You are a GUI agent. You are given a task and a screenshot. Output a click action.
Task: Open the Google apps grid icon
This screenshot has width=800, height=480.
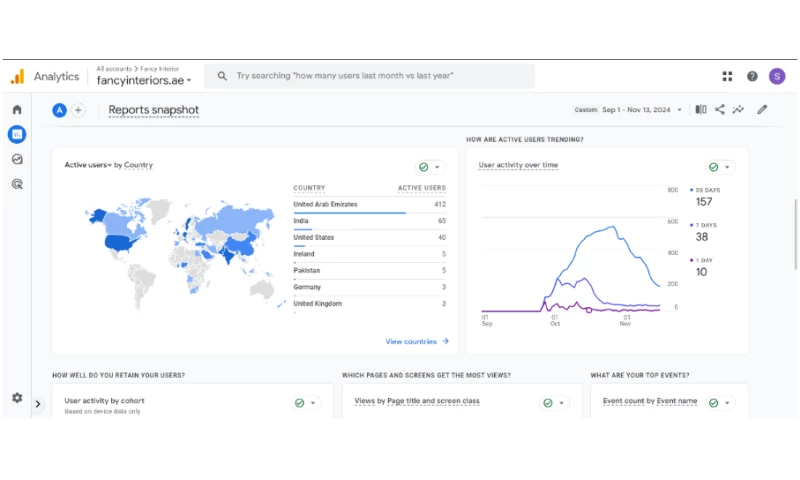coord(727,76)
